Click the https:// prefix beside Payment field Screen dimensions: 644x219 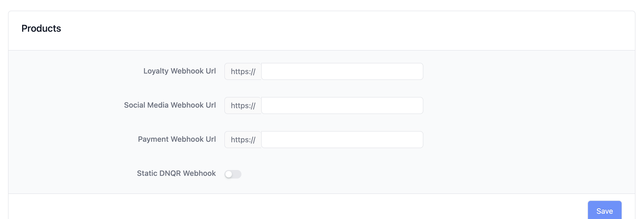(243, 140)
